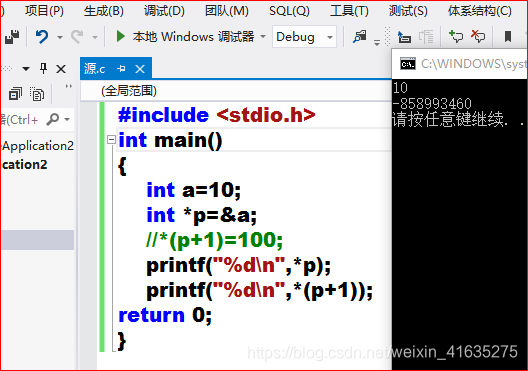Click the 'return 0;' code line
The height and width of the screenshot is (371, 528).
[165, 315]
